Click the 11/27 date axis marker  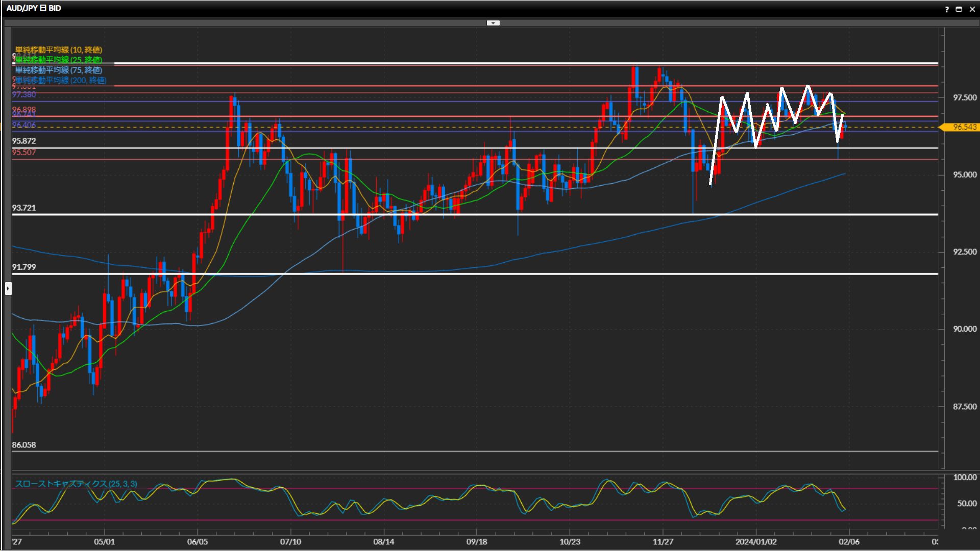click(663, 542)
